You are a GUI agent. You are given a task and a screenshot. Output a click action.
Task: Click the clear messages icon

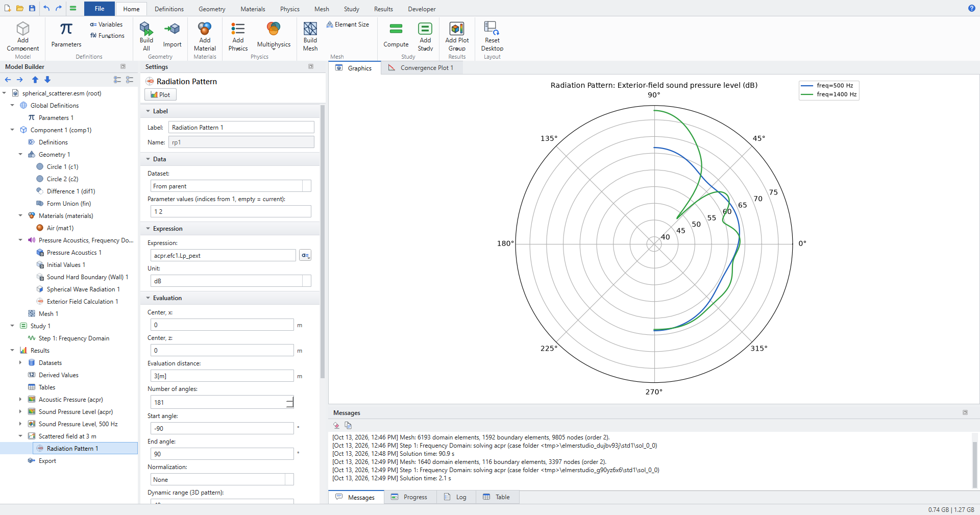pyautogui.click(x=336, y=425)
